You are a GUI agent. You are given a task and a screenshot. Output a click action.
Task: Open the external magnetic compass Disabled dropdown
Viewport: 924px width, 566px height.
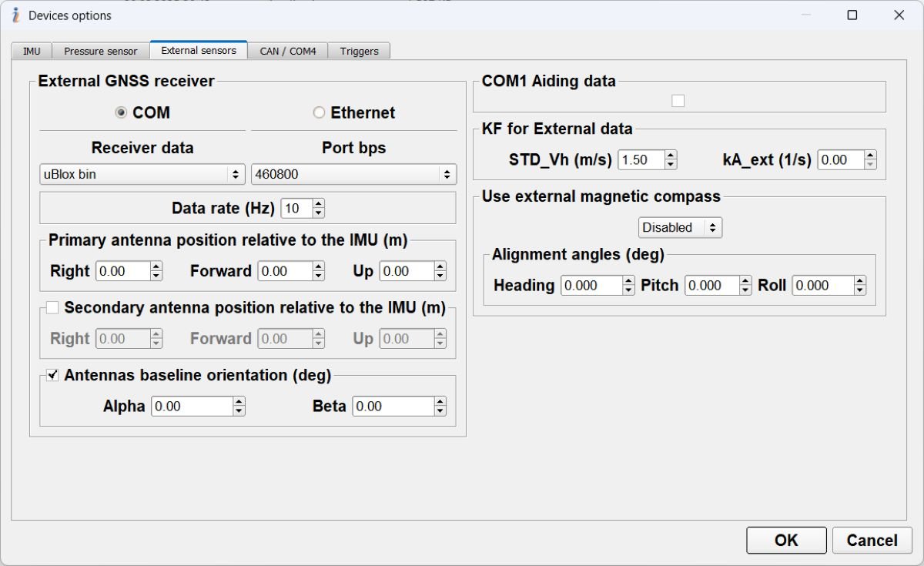[679, 227]
